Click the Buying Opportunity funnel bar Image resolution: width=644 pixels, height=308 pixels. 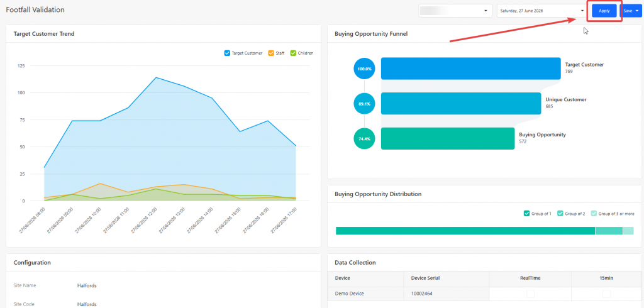tap(448, 138)
